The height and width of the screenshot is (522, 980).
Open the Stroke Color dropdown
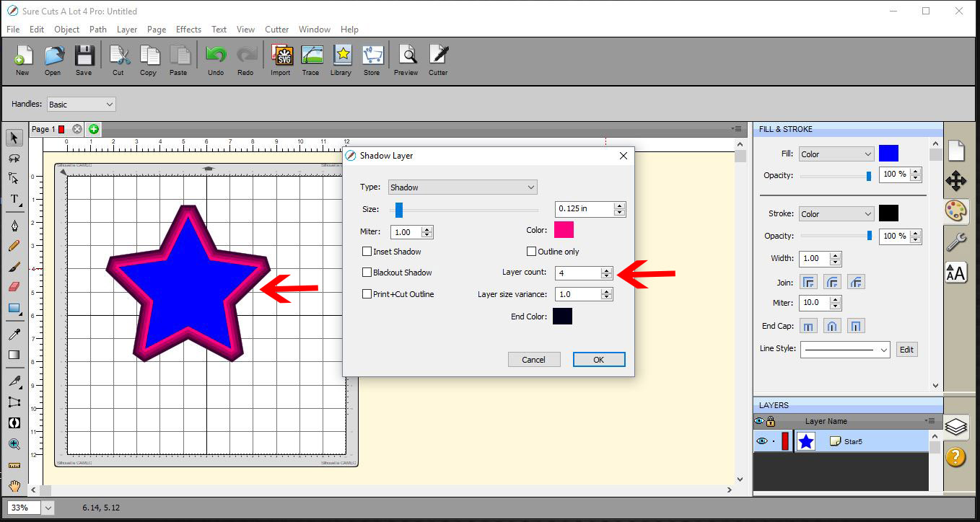(x=836, y=213)
